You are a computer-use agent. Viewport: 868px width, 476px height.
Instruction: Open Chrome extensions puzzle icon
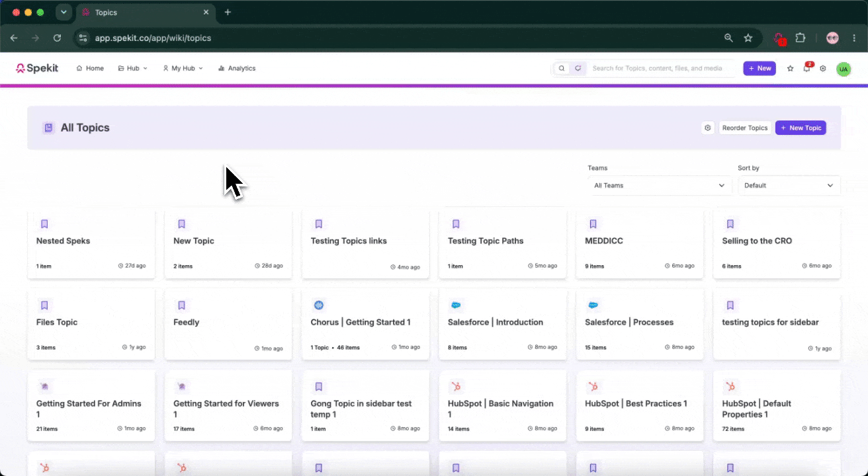coord(801,38)
